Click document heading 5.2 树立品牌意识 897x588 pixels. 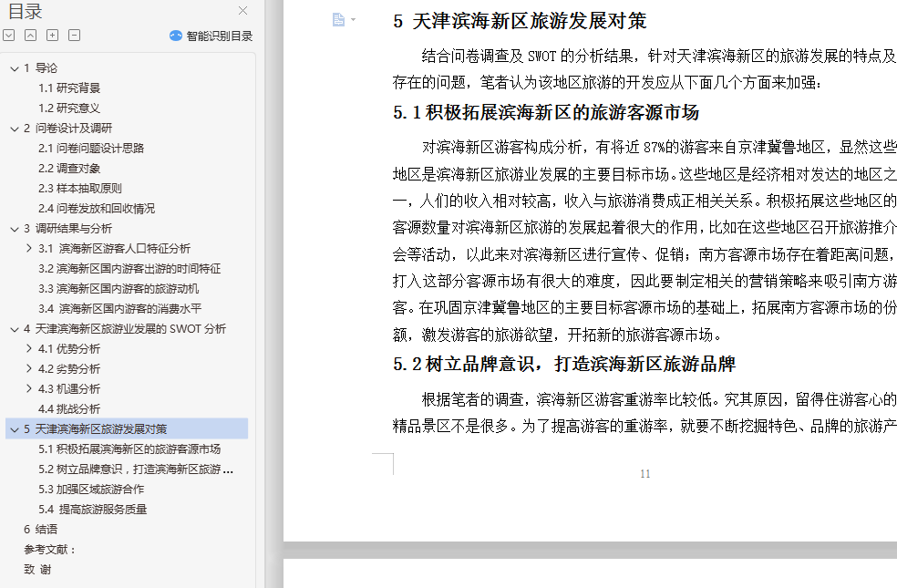coord(564,364)
